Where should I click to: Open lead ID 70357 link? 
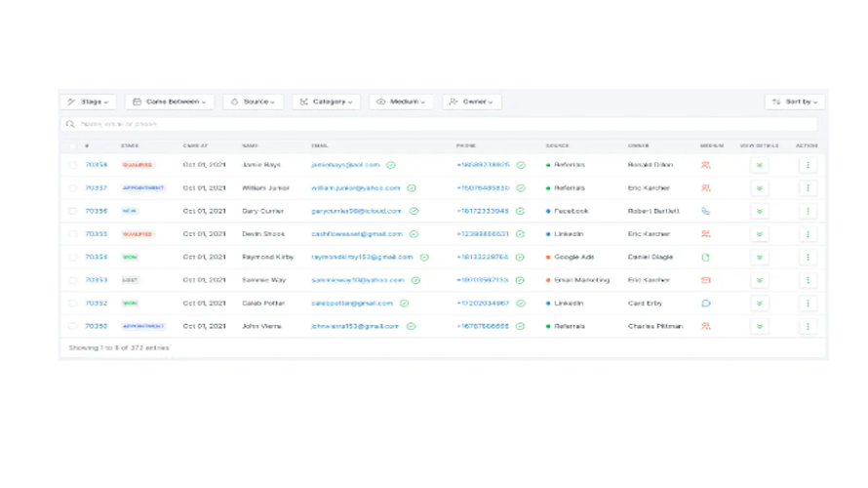point(97,188)
